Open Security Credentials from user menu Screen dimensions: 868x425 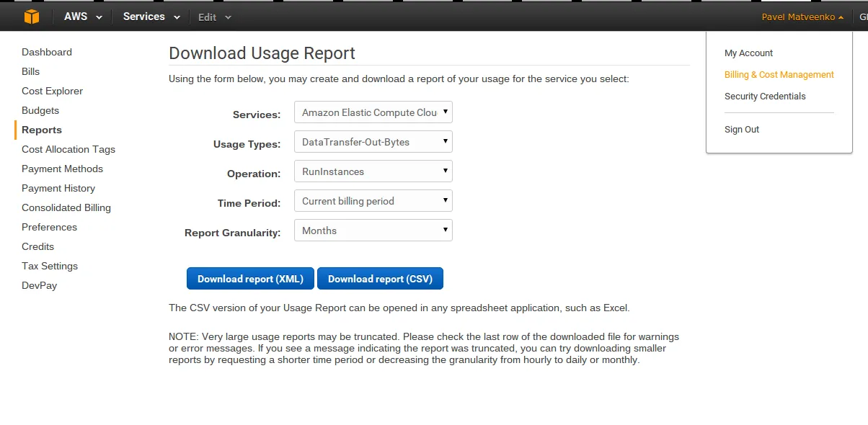click(x=765, y=97)
